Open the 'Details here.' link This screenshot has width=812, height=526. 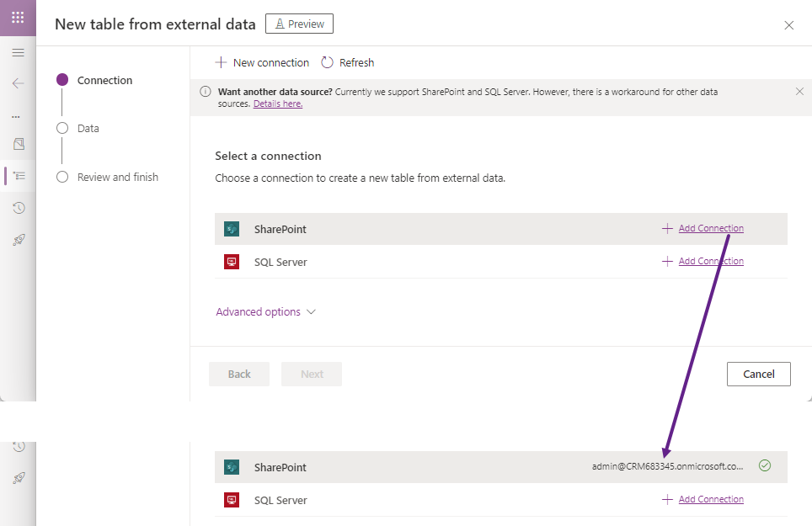278,104
